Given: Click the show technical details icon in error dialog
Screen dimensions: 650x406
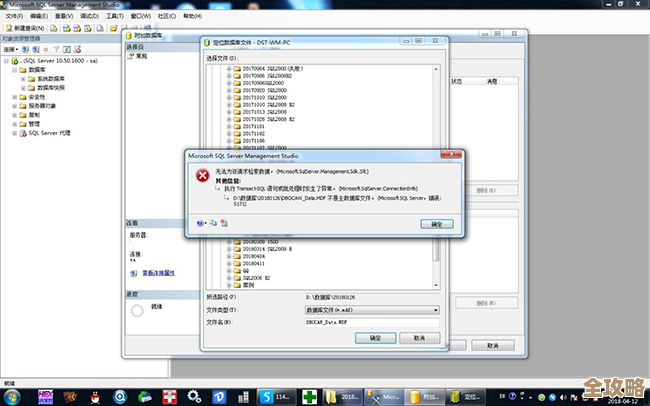Looking at the screenshot, I should (223, 223).
